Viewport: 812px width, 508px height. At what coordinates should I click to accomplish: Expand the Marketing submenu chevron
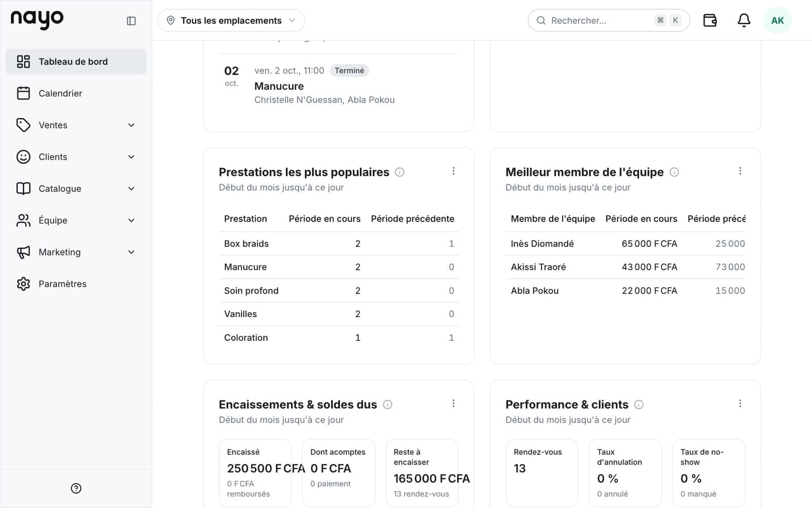click(x=131, y=252)
